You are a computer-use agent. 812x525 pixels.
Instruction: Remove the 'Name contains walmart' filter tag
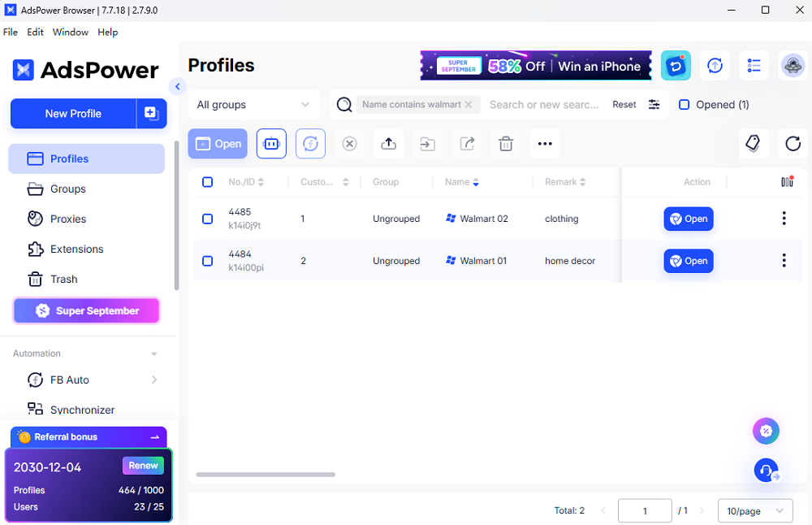469,105
